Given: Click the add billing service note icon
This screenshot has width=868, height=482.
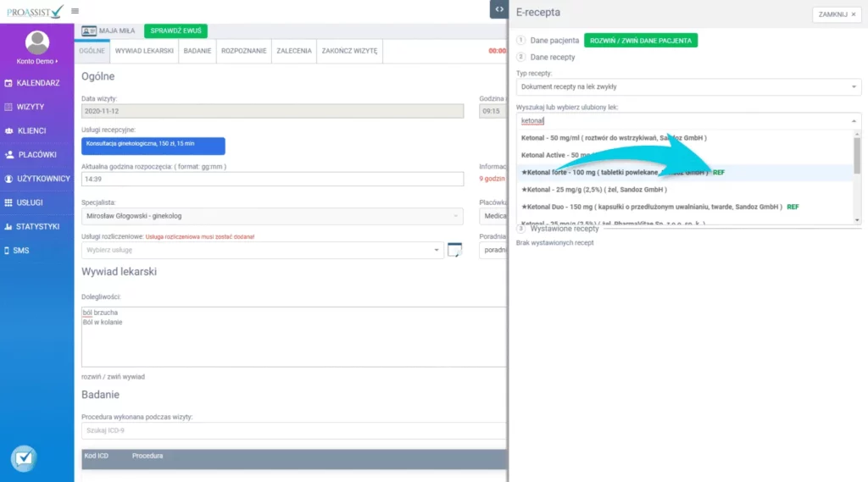Looking at the screenshot, I should pos(454,250).
